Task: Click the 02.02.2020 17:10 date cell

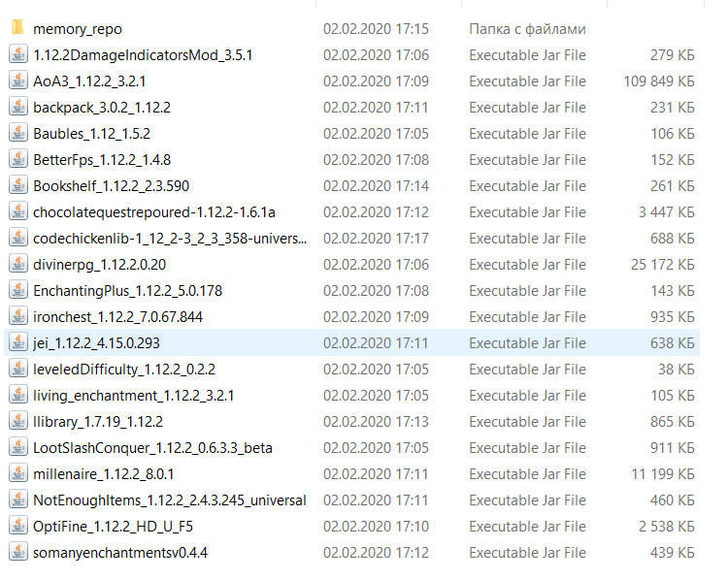Action: [x=376, y=527]
